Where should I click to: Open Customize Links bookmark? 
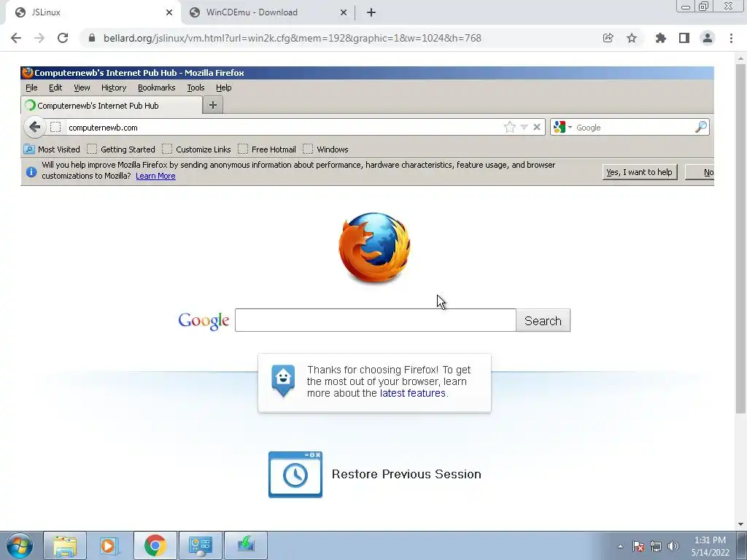[x=196, y=149]
